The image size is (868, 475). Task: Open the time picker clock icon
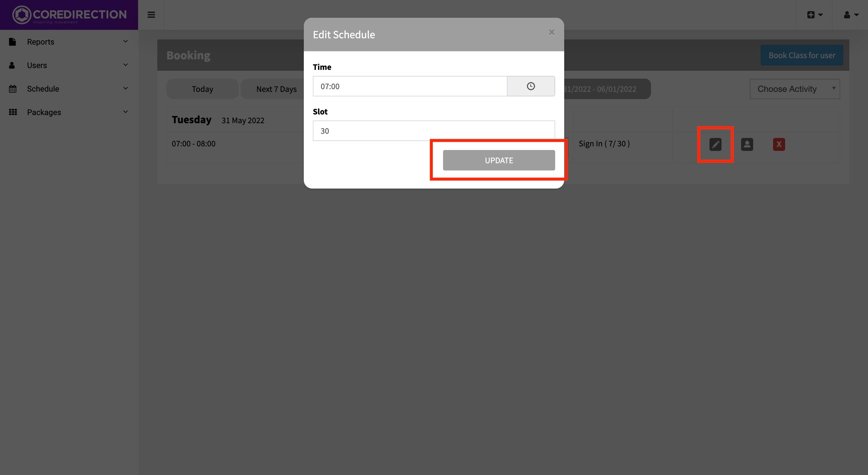(x=531, y=86)
